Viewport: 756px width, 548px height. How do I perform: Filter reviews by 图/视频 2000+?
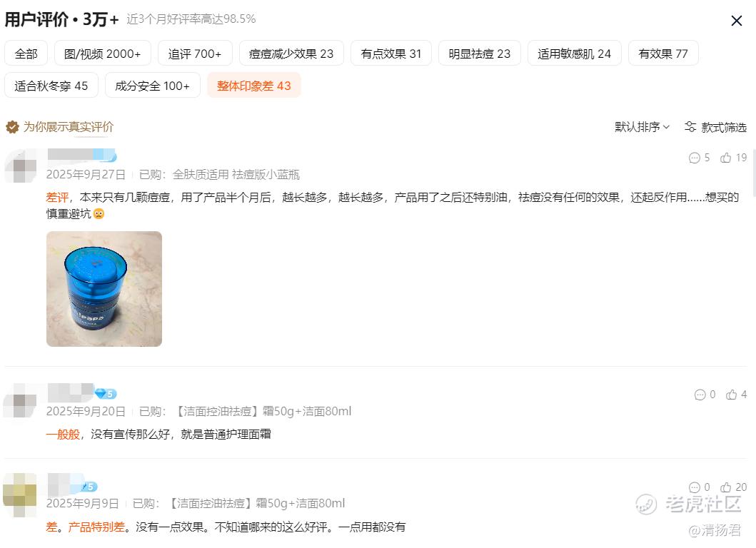(x=103, y=53)
